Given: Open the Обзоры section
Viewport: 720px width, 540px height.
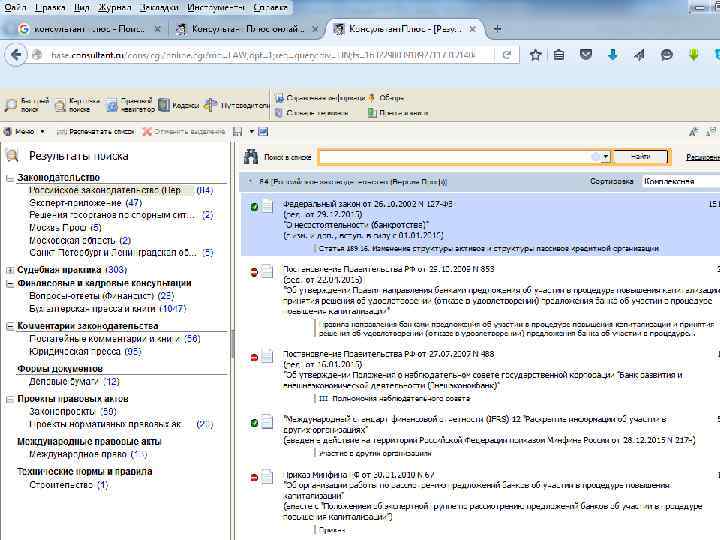Looking at the screenshot, I should 386,98.
